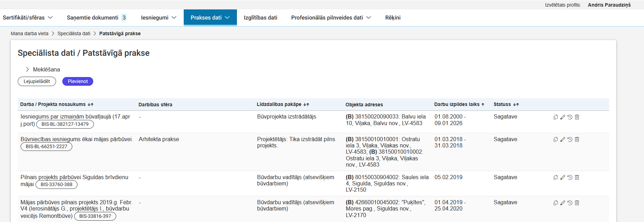Copy the Pukītes Mores pag. record
644x222 pixels.
coord(556,203)
